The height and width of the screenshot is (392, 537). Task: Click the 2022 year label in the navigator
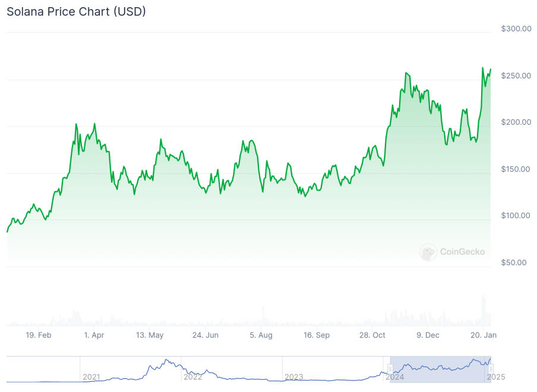pyautogui.click(x=193, y=377)
